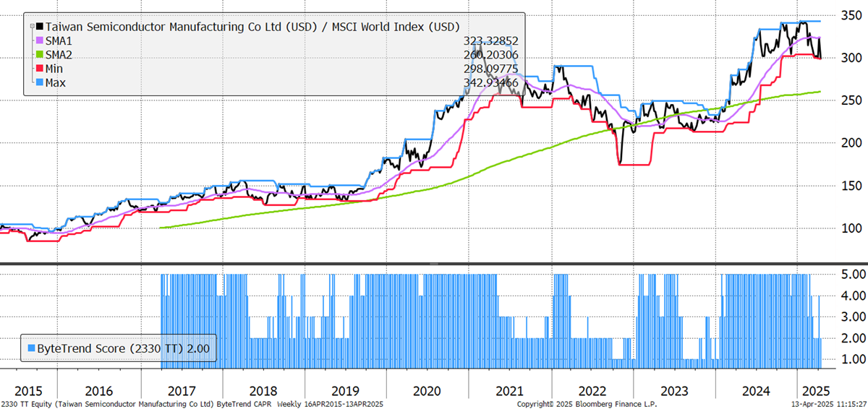Click the ByteTrend Score (2330 TT) 2.00 label
The width and height of the screenshot is (868, 409).
coord(124,348)
